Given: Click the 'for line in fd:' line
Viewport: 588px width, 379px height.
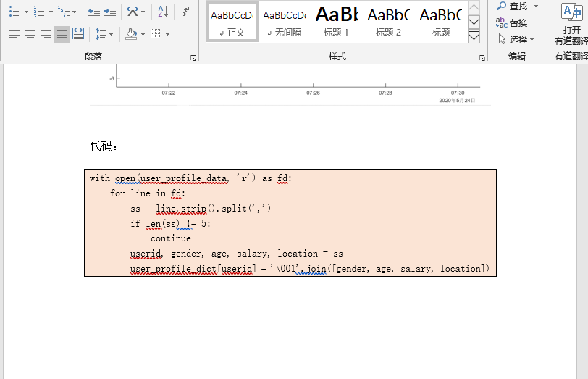Looking at the screenshot, I should point(148,193).
